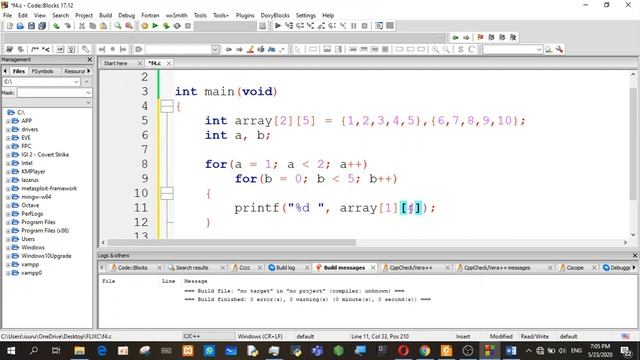This screenshot has height=360, width=640.
Task: Close the Management panel
Action: tap(89, 60)
